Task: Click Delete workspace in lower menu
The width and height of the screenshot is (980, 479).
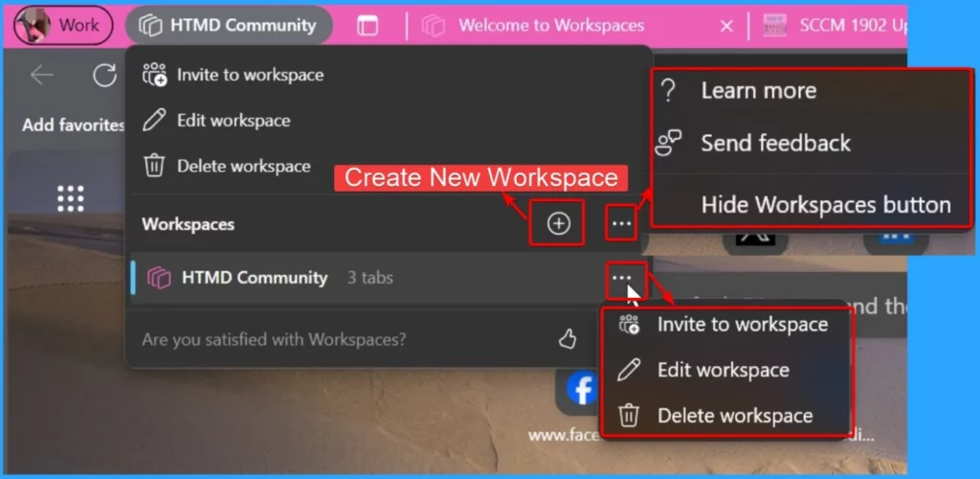Action: coord(735,416)
